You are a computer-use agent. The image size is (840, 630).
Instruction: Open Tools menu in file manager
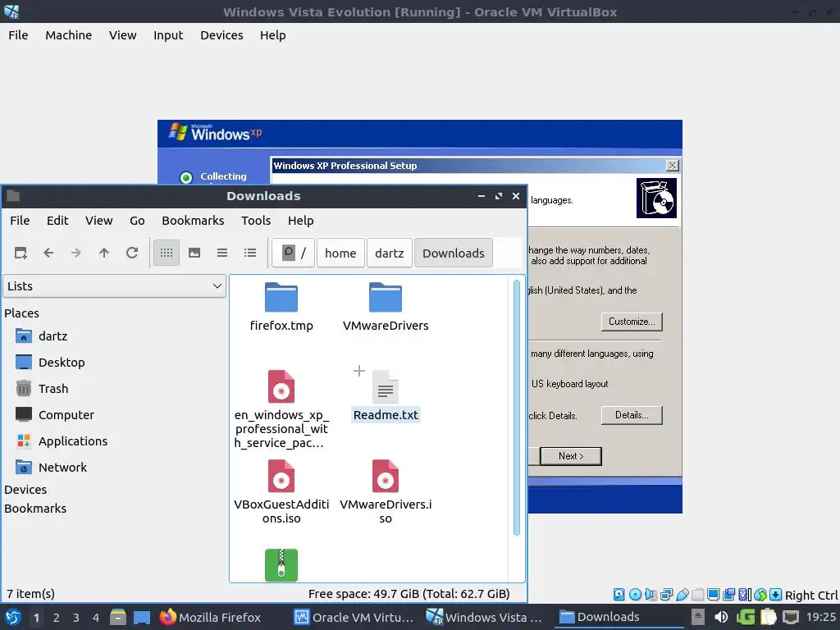[256, 221]
